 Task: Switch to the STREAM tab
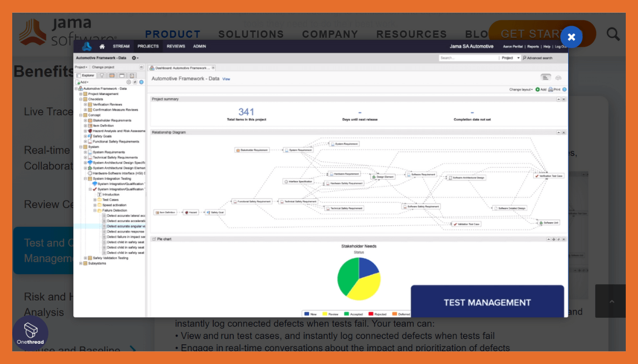(121, 47)
